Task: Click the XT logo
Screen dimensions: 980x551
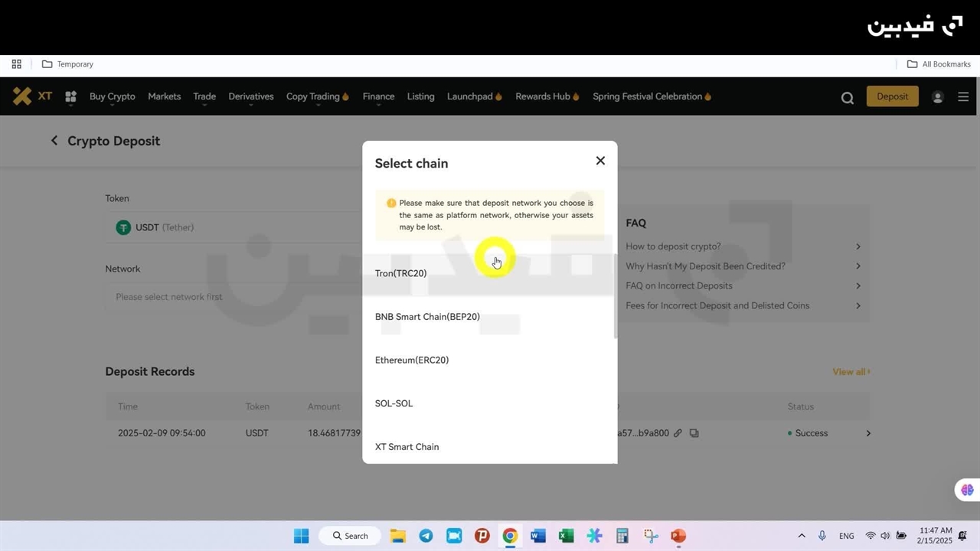Action: point(32,96)
